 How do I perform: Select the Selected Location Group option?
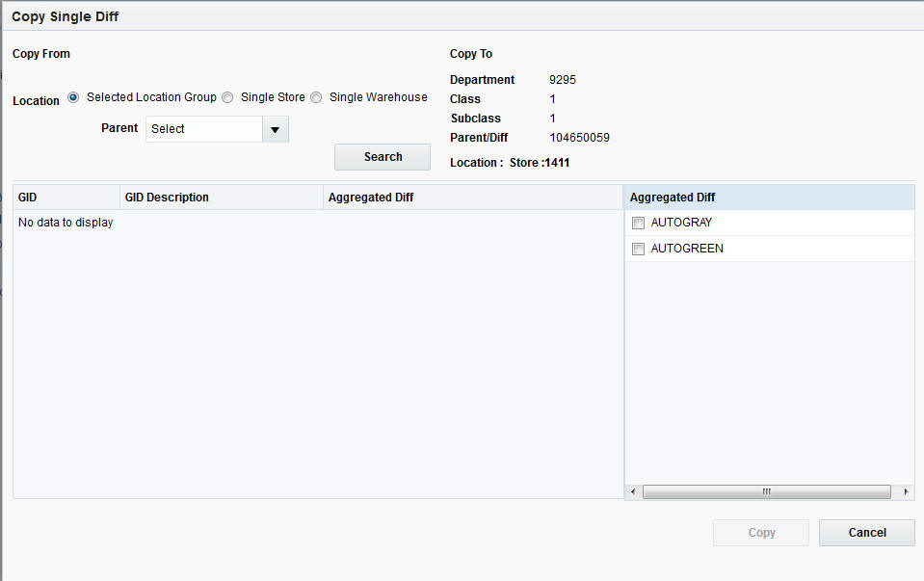pyautogui.click(x=73, y=96)
